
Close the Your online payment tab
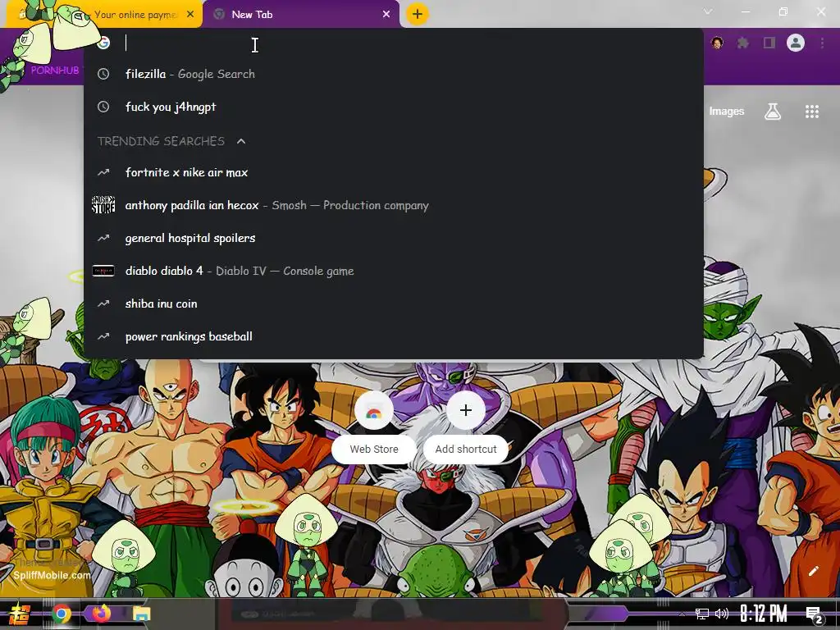click(x=190, y=15)
